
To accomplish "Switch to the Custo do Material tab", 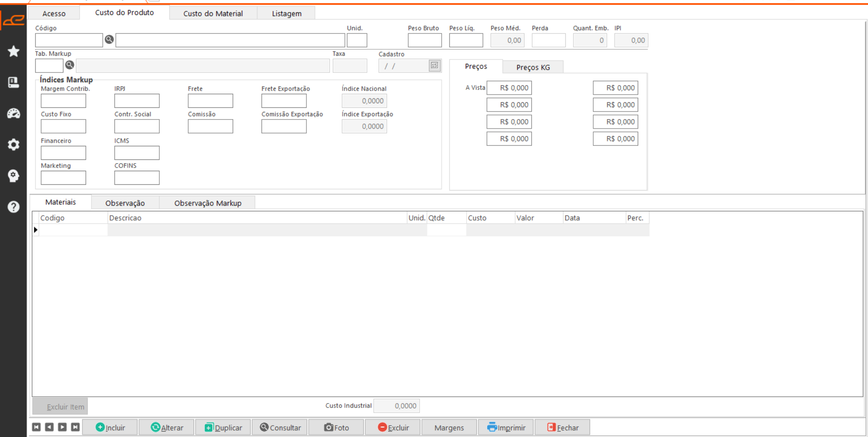I will (213, 14).
